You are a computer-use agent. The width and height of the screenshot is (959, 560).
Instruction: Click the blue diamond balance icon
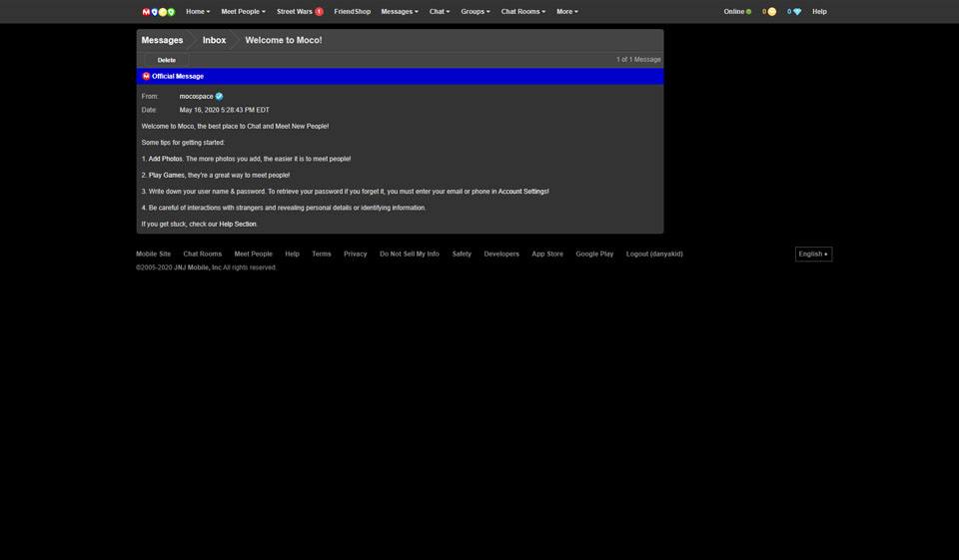point(796,12)
